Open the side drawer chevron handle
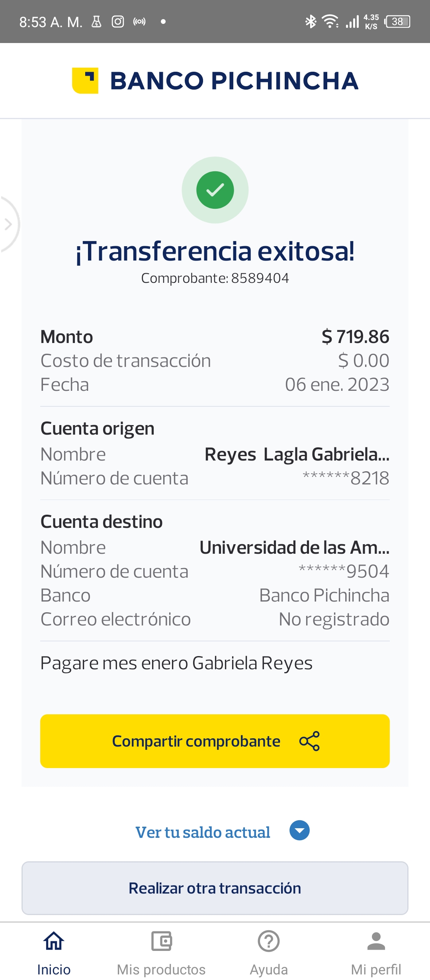The height and width of the screenshot is (980, 430). (x=8, y=224)
